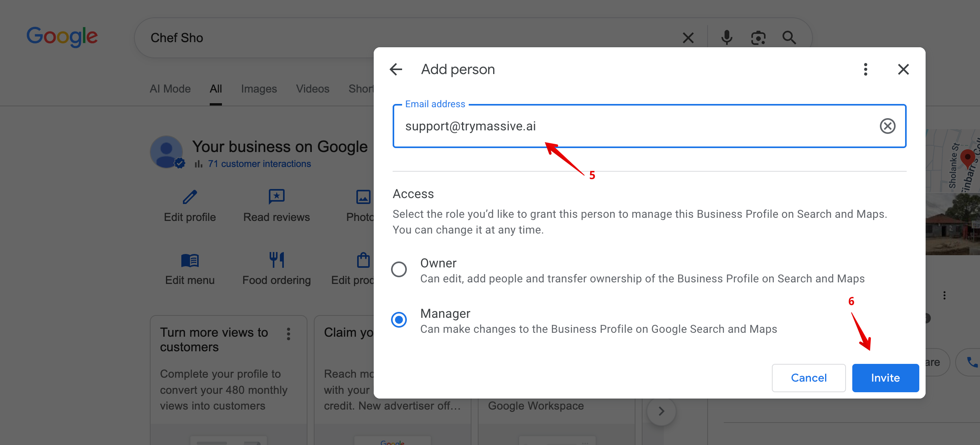The image size is (980, 445).
Task: Open Read reviews icon
Action: tap(276, 197)
